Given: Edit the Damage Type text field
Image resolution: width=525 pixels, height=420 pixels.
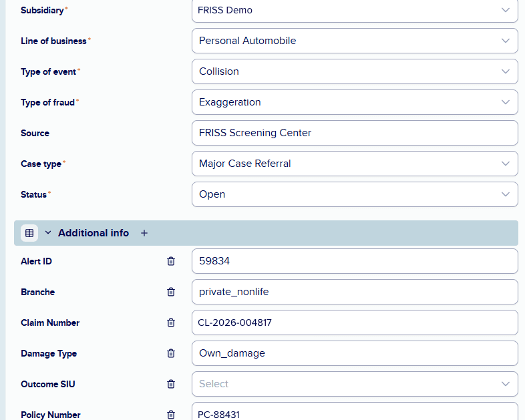Looking at the screenshot, I should tap(355, 353).
